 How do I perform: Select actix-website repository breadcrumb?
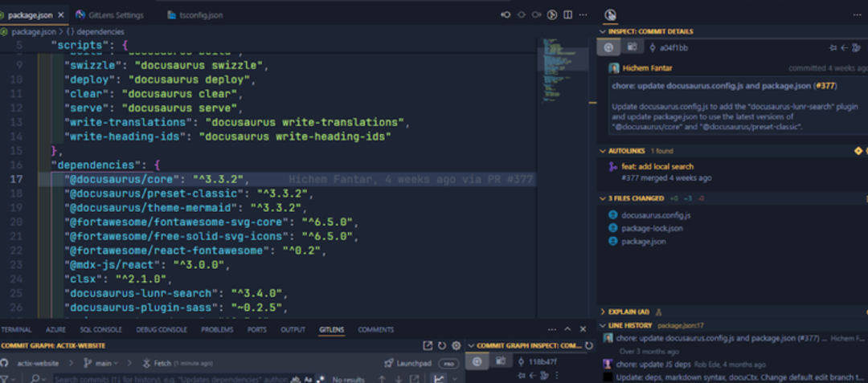coord(38,363)
